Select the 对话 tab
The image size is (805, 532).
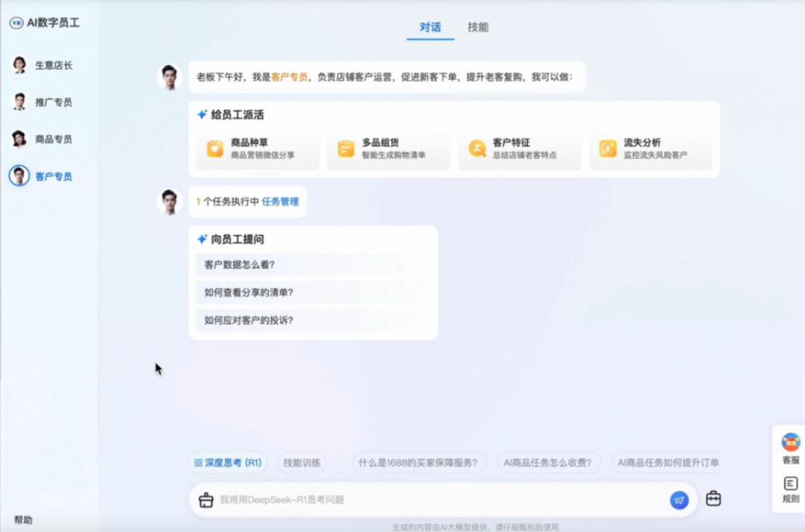click(430, 28)
